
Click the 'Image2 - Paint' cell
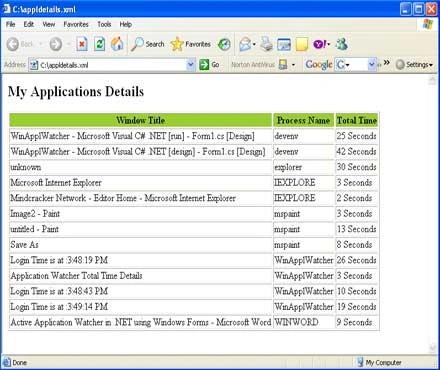click(x=141, y=214)
